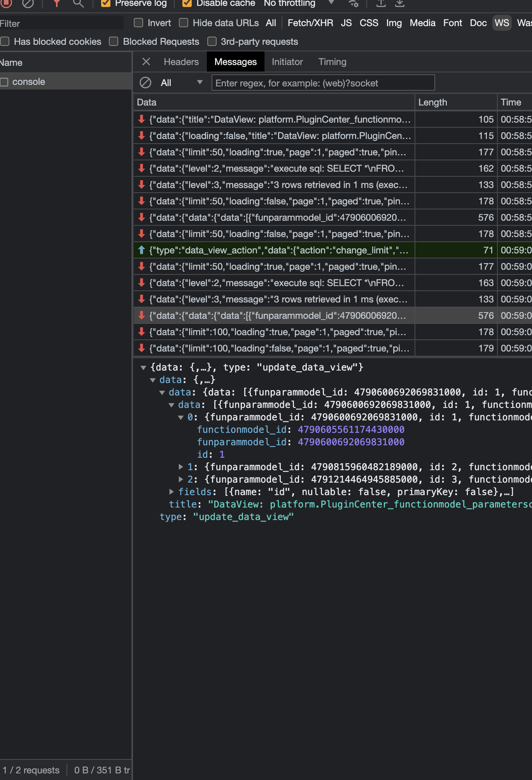Open network conditions settings icon
Screen dimensions: 532x780
353,3
